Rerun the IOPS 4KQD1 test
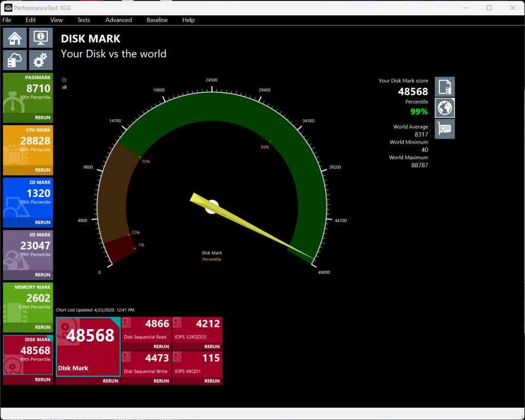Image resolution: width=525 pixels, height=420 pixels. [x=212, y=381]
